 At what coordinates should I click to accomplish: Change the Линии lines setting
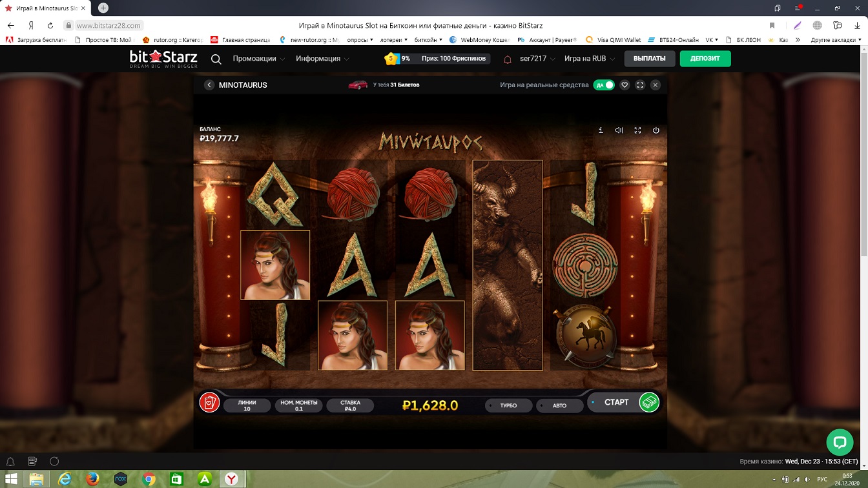tap(247, 405)
